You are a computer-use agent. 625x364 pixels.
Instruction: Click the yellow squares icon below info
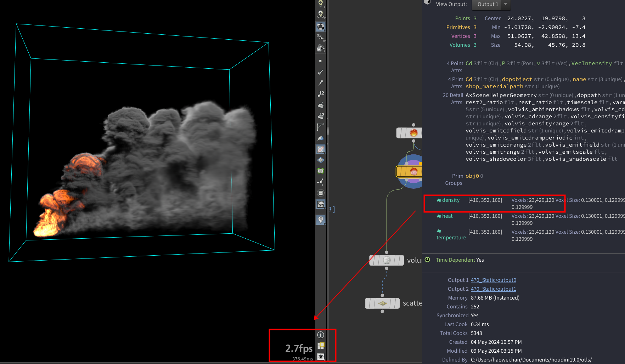(321, 346)
